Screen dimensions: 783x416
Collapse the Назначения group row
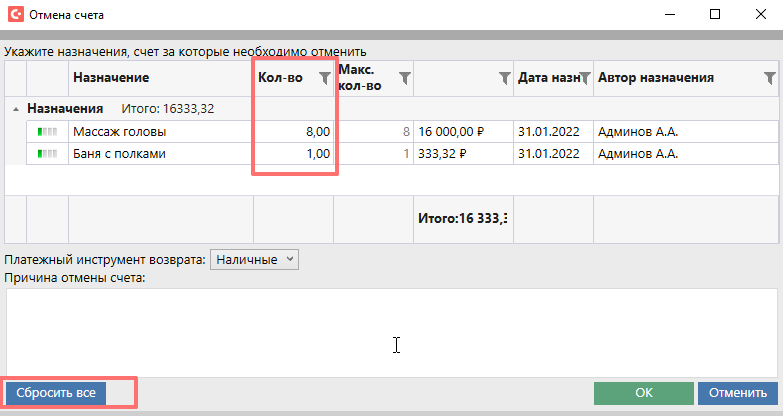pyautogui.click(x=15, y=109)
